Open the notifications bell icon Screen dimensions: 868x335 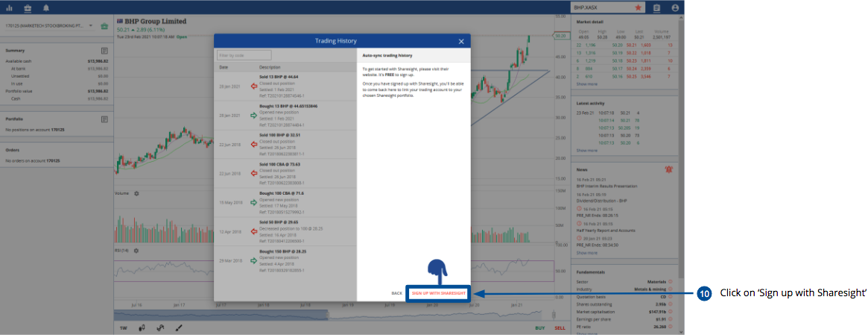(46, 7)
